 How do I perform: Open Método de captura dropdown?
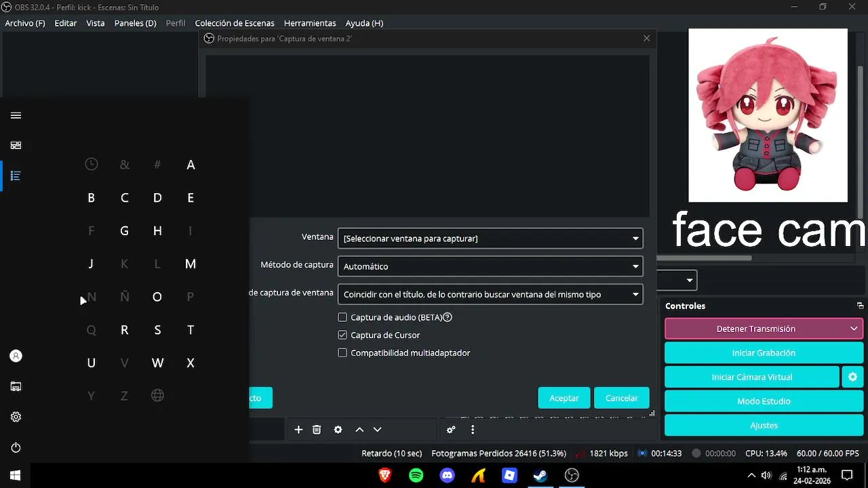pyautogui.click(x=490, y=266)
